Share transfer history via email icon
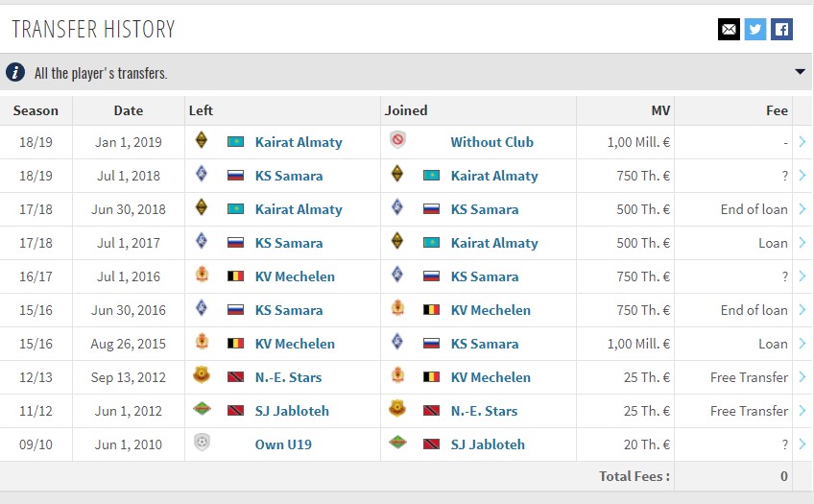Viewport: 814px width, 504px height. click(729, 29)
